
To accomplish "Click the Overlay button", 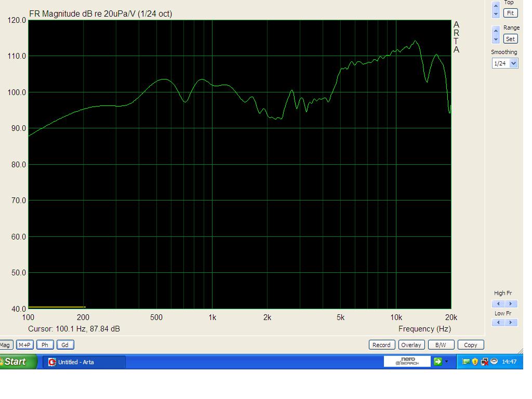I will click(x=411, y=345).
